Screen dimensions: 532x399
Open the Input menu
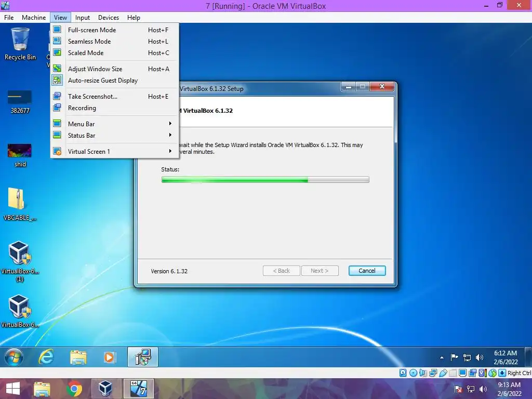pos(83,18)
